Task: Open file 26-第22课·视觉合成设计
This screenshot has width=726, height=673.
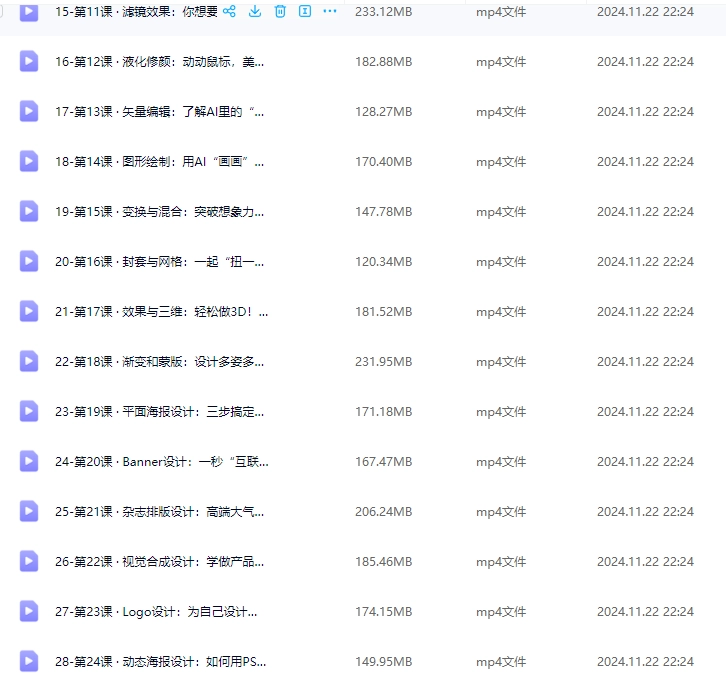Action: [x=159, y=561]
